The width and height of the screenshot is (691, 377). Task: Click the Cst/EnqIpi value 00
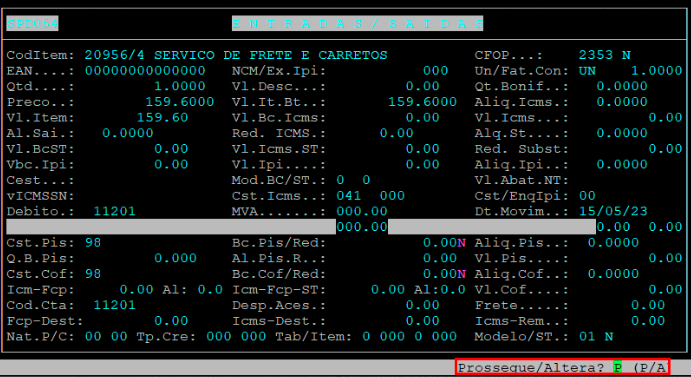(587, 195)
